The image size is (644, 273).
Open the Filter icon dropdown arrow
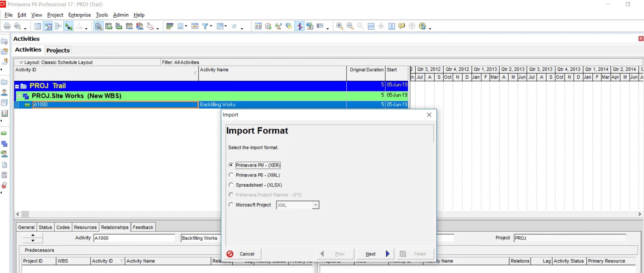[211, 26]
